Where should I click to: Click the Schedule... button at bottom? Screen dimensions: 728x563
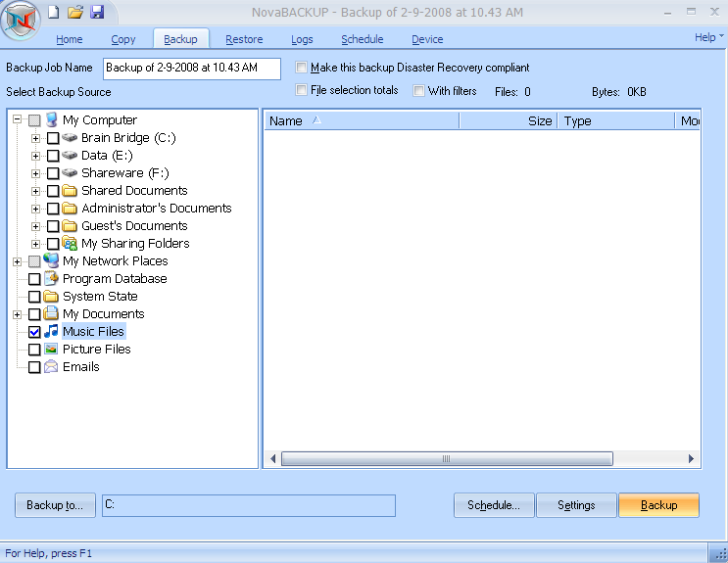click(x=494, y=505)
